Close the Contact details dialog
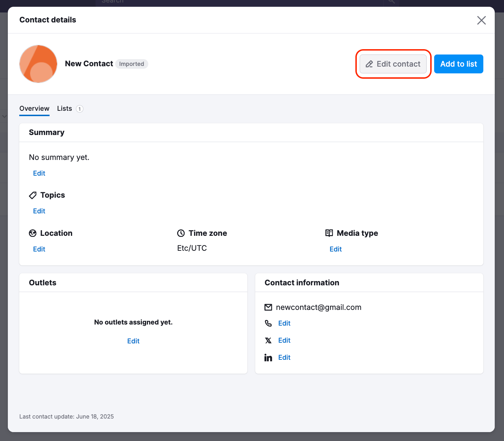 point(482,20)
